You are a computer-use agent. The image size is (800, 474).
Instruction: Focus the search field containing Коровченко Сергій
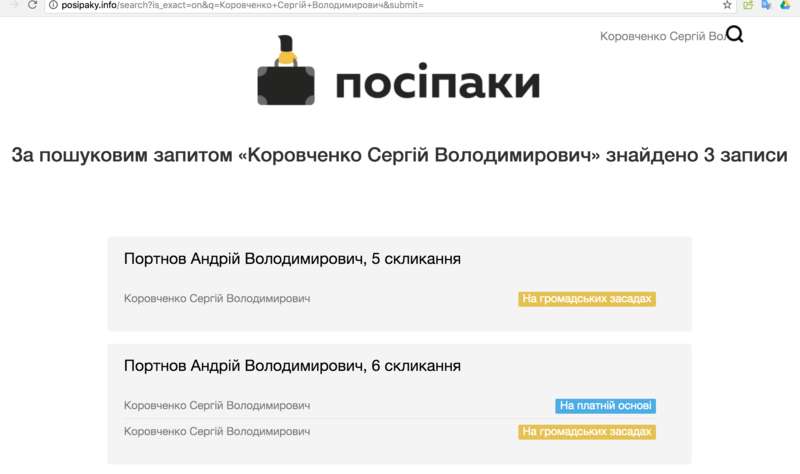662,36
